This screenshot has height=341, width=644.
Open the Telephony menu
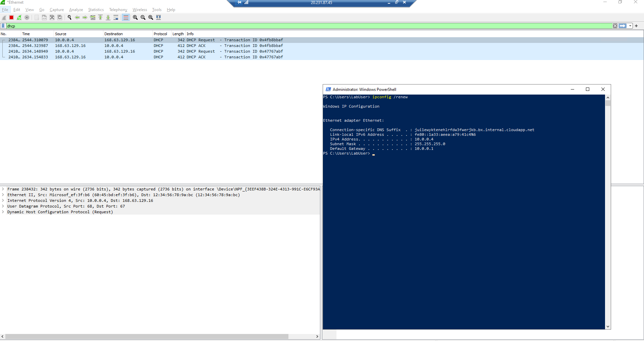pos(118,10)
